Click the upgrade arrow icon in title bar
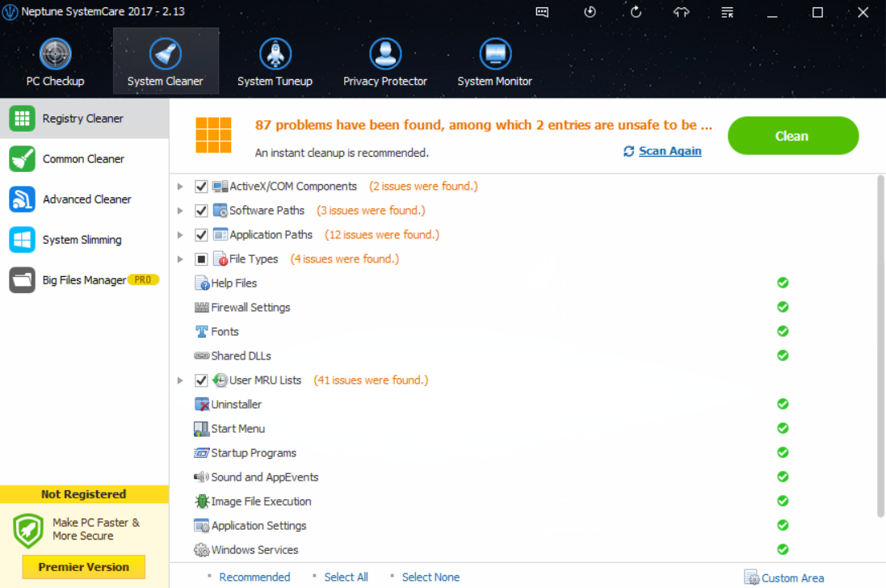Image resolution: width=886 pixels, height=588 pixels. pos(682,12)
